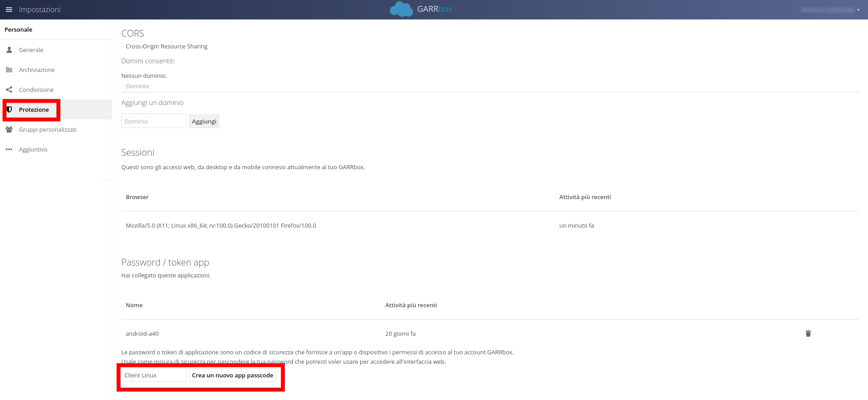
Task: Click the Browser column header
Action: pyautogui.click(x=137, y=197)
